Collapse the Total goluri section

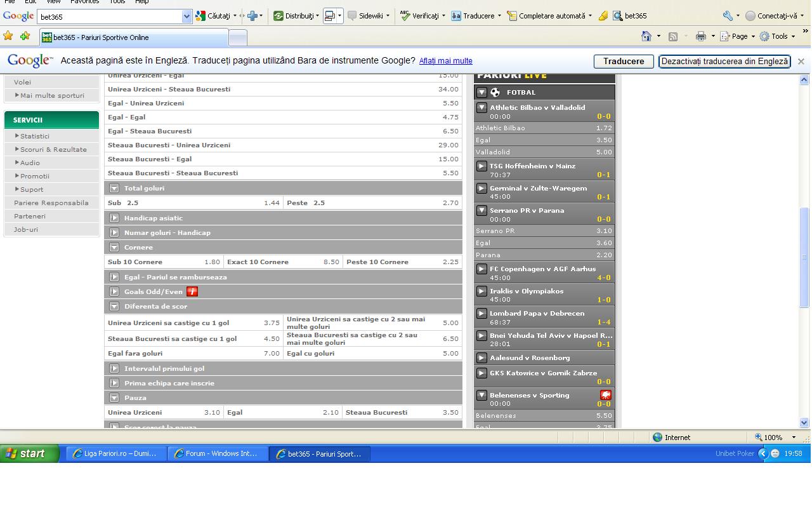coord(114,188)
